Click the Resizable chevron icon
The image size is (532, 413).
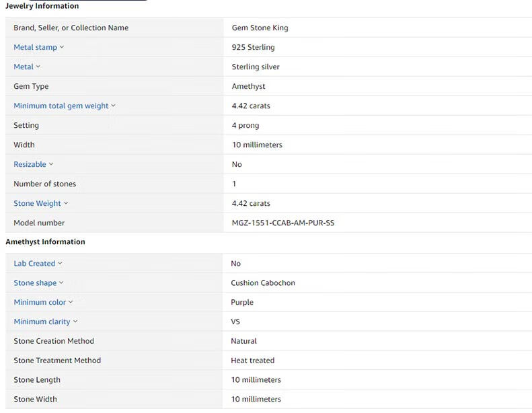pyautogui.click(x=51, y=164)
